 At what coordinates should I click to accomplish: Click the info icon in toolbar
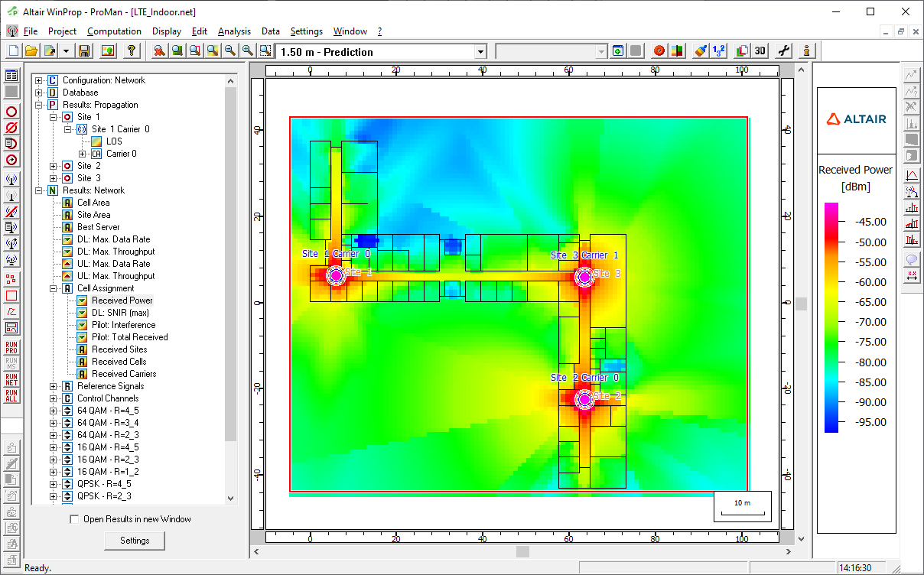[x=806, y=50]
